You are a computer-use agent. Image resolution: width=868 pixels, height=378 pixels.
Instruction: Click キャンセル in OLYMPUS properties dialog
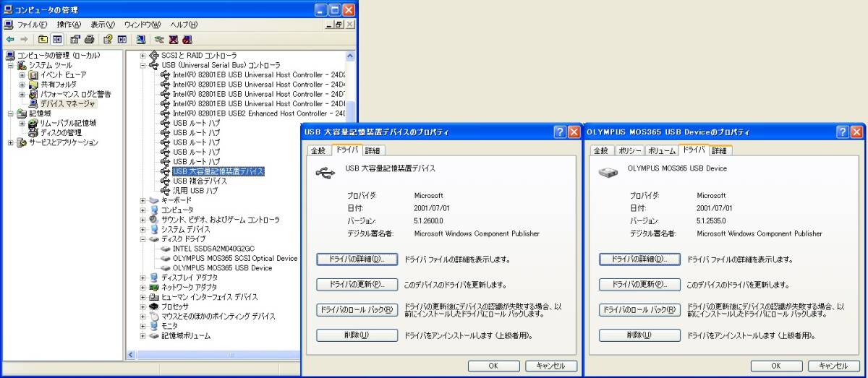click(834, 366)
